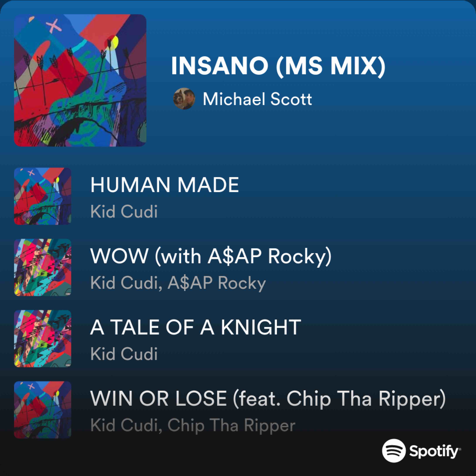Open the A TALE OF A KNIGHT thumbnail
Viewport: 476px width, 476px height.
coord(43,339)
